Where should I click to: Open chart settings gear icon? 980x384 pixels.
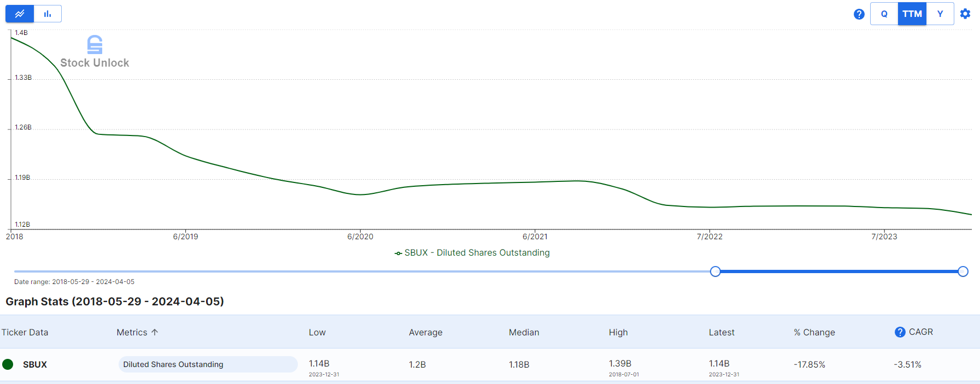(965, 14)
